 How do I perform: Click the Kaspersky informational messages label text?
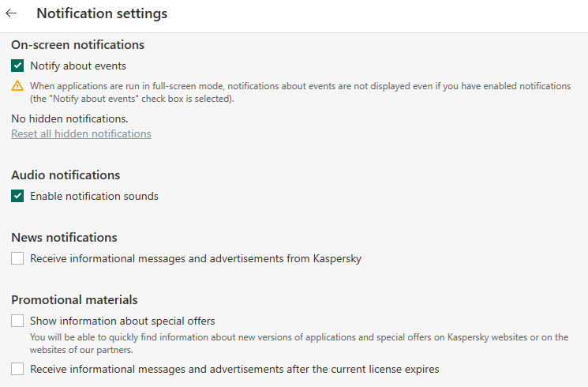pos(196,258)
